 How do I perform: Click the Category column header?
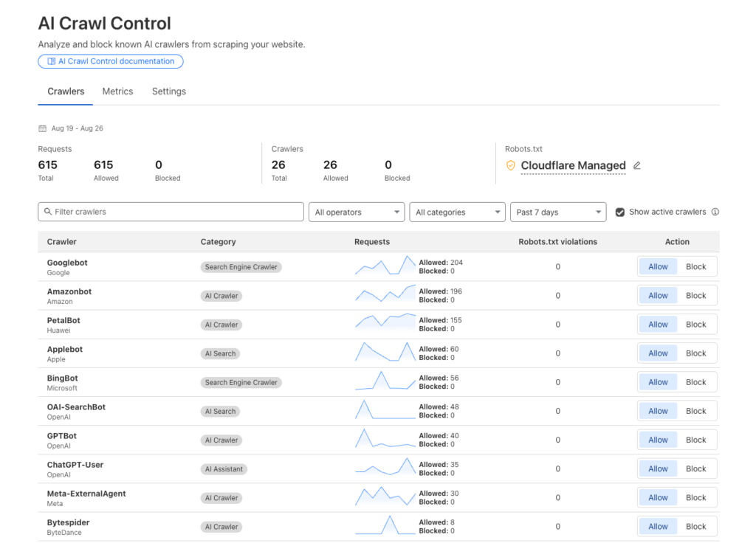click(x=218, y=242)
